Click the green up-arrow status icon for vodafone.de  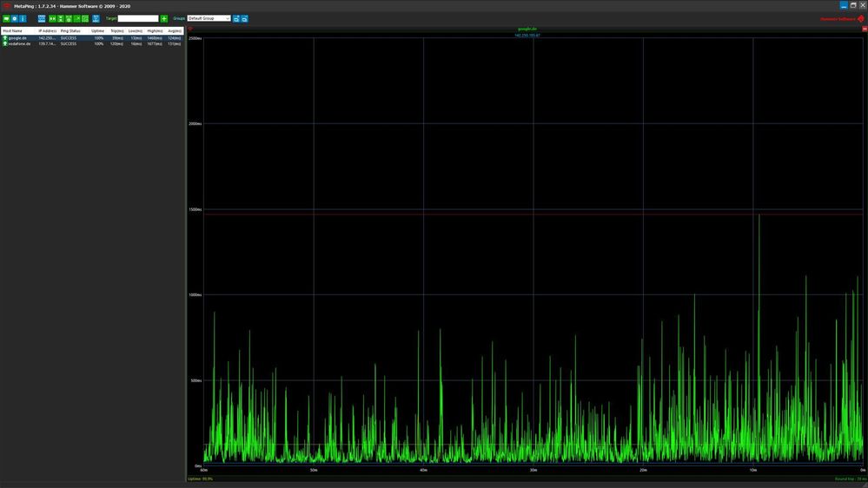coord(5,43)
